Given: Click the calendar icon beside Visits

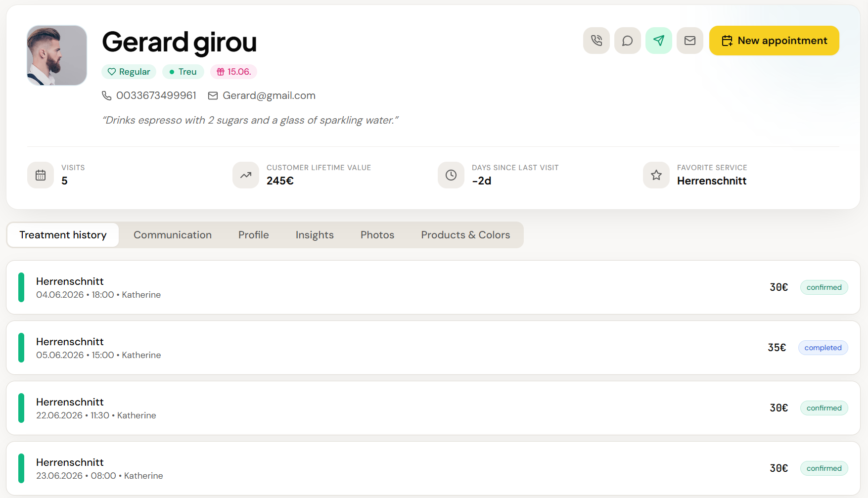Looking at the screenshot, I should click(41, 175).
